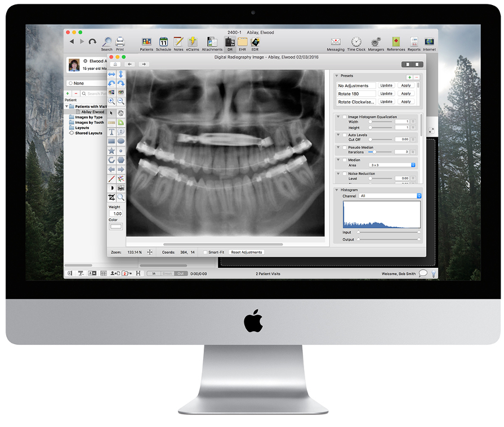Collapse Image Histogram Equalization section
Image resolution: width=504 pixels, height=427 pixels.
[x=338, y=117]
